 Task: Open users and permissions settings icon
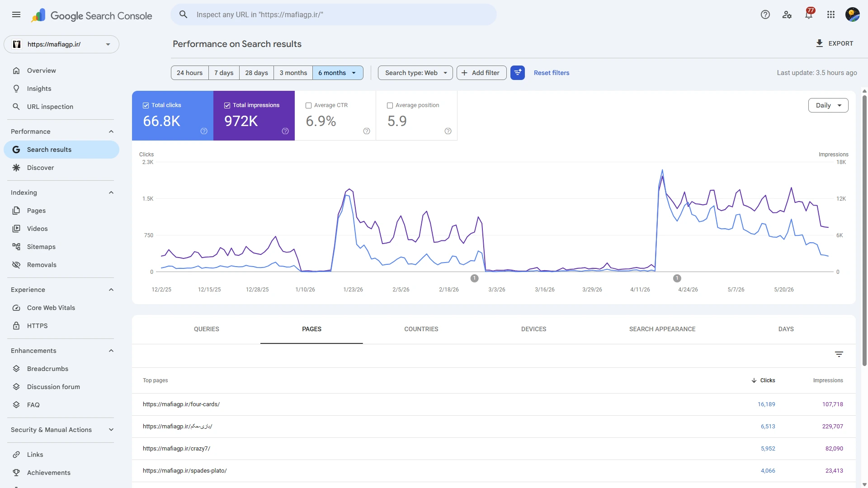(x=787, y=14)
